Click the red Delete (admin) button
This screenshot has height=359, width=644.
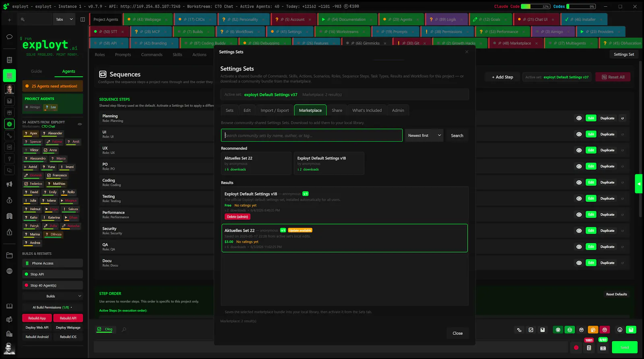237,217
